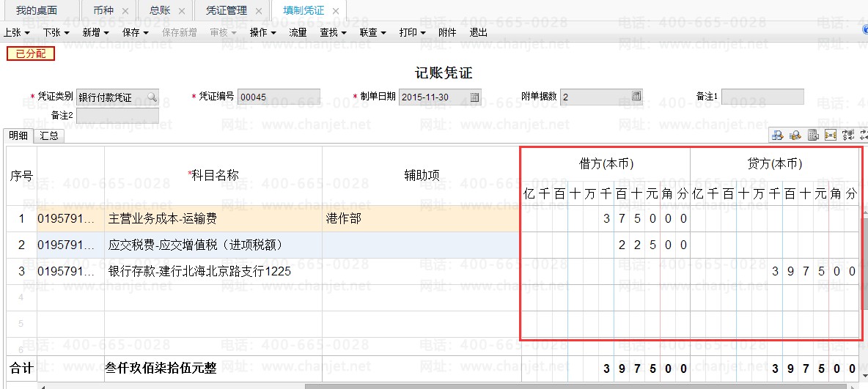Click calculator icon in 附单据数 field
868x389 pixels.
pyautogui.click(x=636, y=97)
